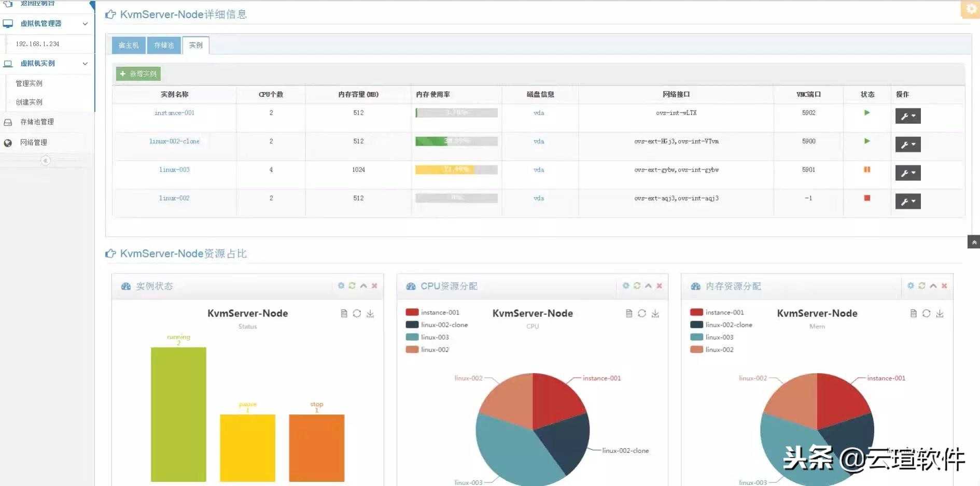Collapse the CPU资源分配 panel with chevron
Image resolution: width=980 pixels, height=486 pixels.
point(648,285)
